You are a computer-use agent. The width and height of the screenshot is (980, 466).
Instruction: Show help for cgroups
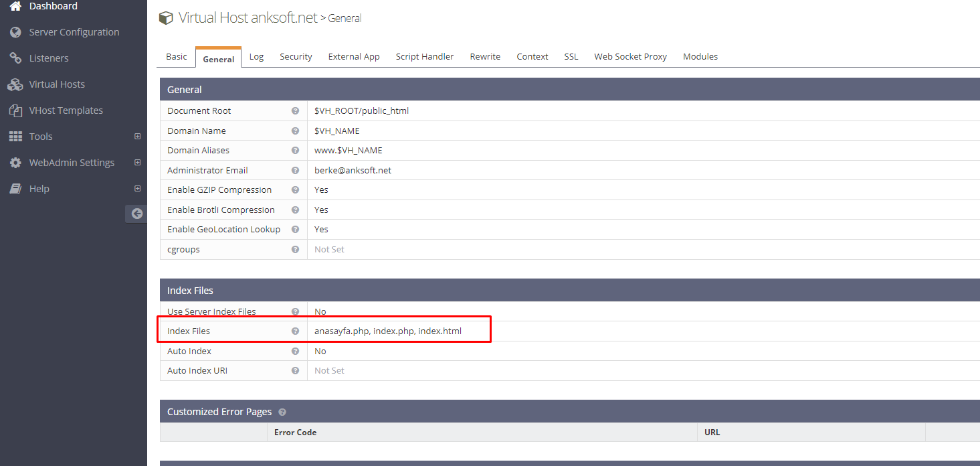coord(295,250)
